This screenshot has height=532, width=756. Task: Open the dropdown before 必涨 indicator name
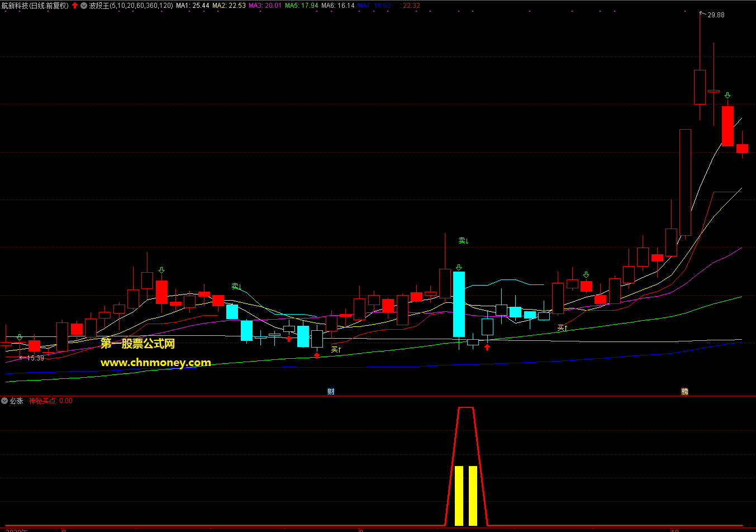pyautogui.click(x=4, y=401)
